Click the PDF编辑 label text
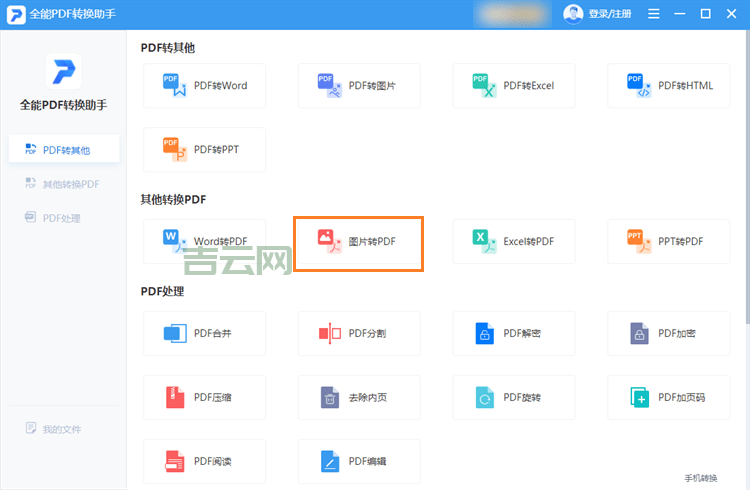Screen dimensions: 750x490 tap(367, 462)
